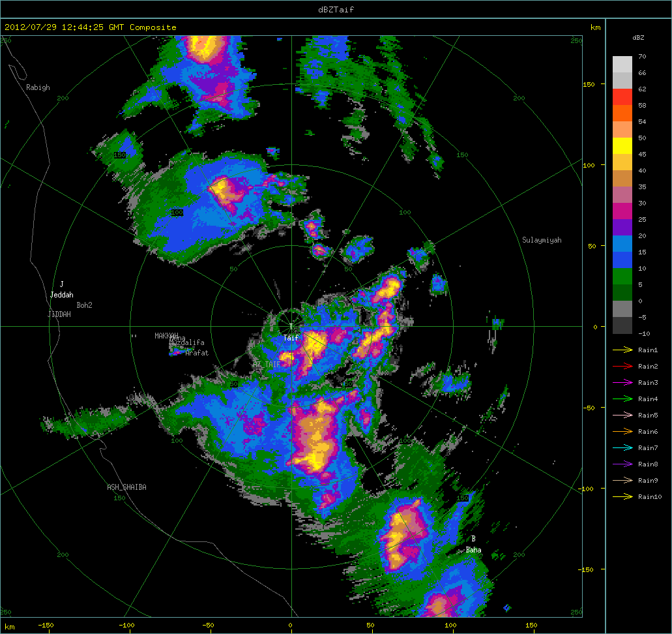Select the Rain10 legend label

point(650,497)
